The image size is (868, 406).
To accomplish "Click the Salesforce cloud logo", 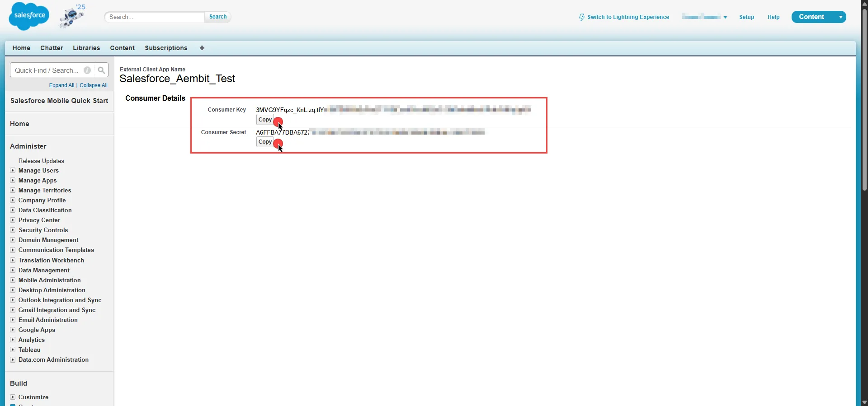I will (x=29, y=16).
